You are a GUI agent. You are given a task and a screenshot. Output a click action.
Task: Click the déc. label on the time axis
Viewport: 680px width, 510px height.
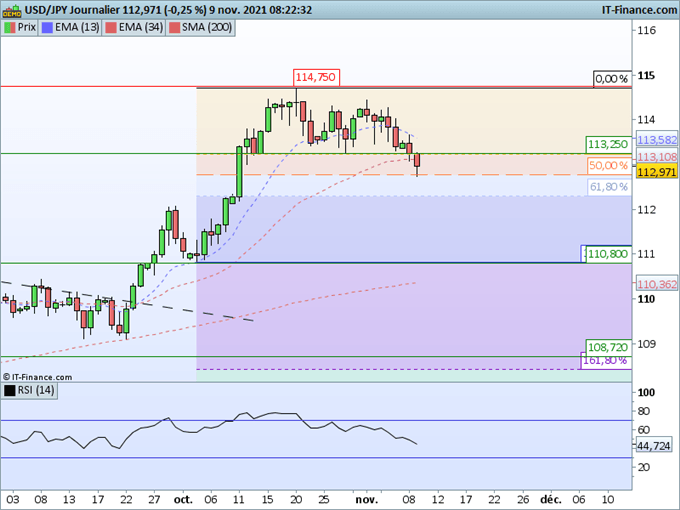(551, 500)
